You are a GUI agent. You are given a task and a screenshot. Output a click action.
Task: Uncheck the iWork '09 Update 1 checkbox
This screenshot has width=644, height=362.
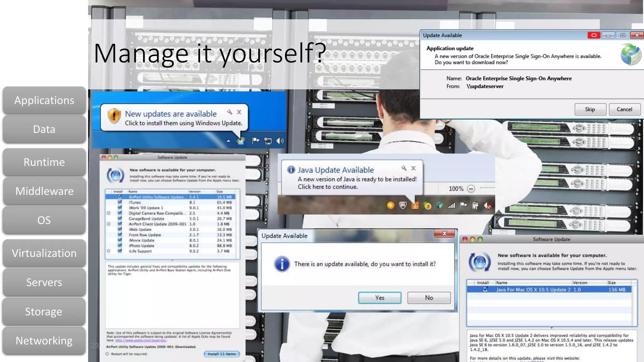(119, 208)
